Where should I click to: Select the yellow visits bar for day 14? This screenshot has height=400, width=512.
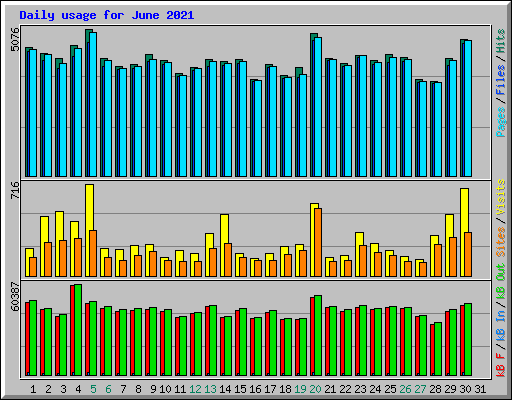(224, 245)
